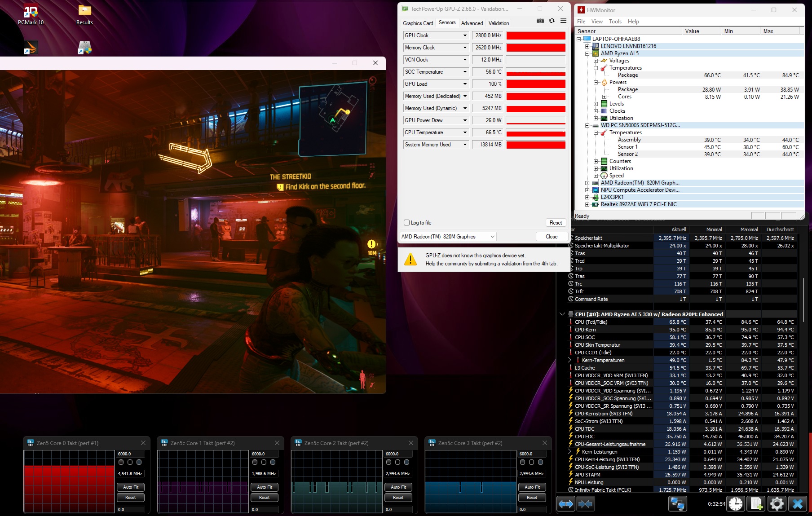Enable the Log to file checkbox

[406, 223]
